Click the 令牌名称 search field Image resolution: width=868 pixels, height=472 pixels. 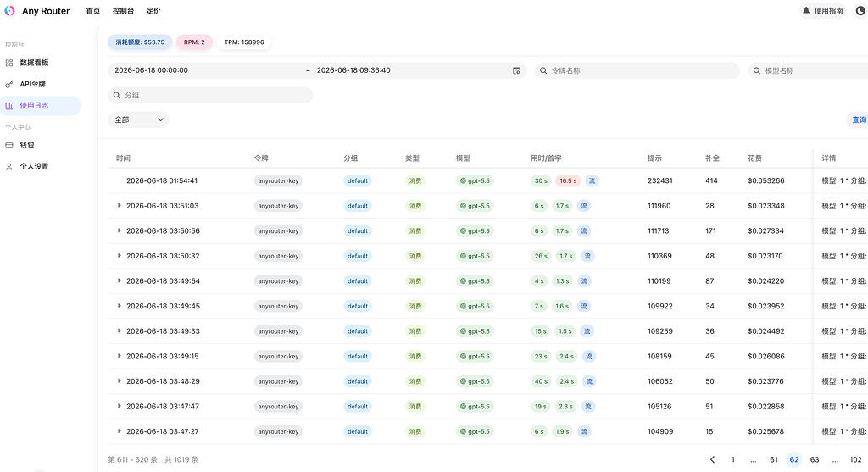pos(637,71)
